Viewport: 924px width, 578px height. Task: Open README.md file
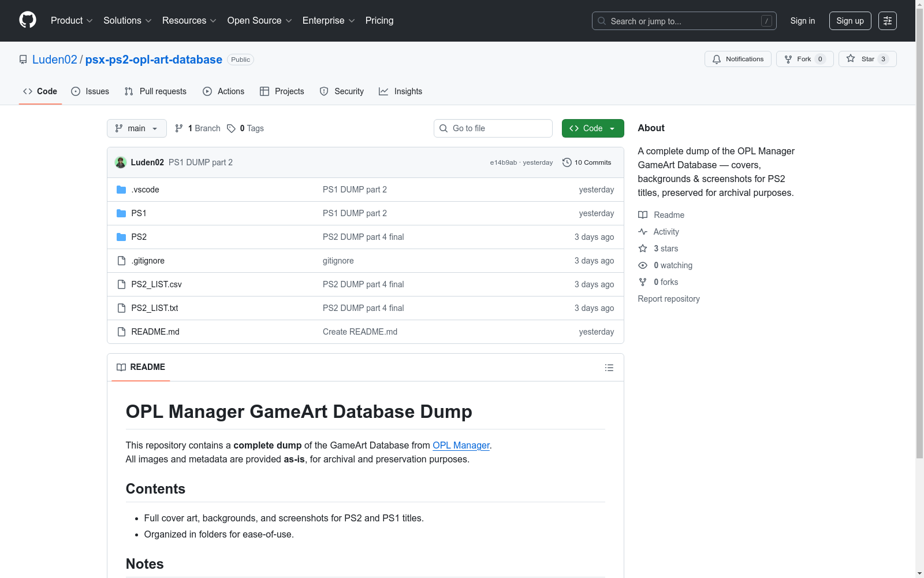click(x=155, y=332)
